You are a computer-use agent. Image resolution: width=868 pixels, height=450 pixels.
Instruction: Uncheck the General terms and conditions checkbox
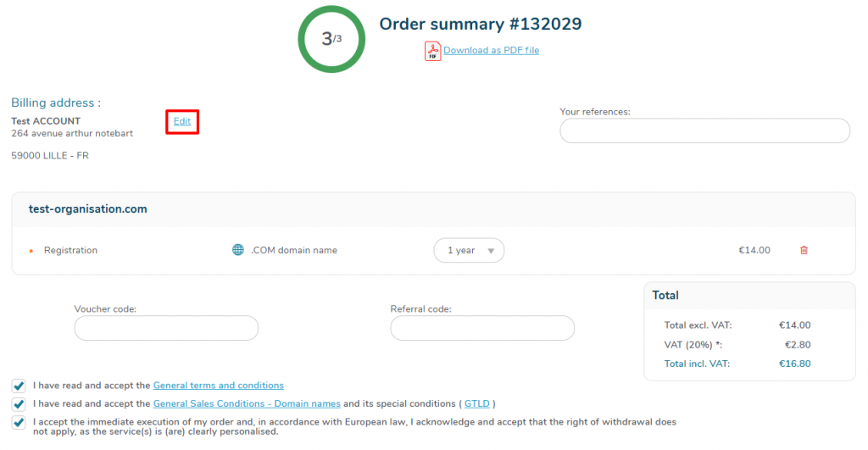19,386
